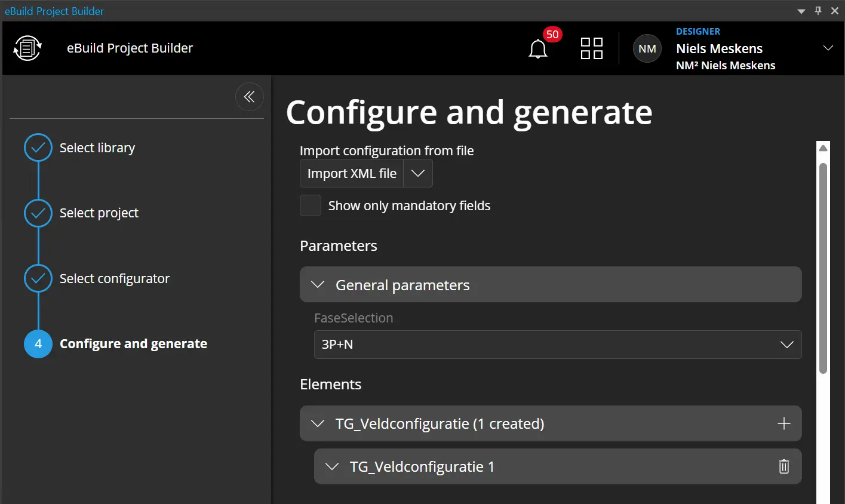Open the notifications bell
Screen dimensions: 845x504
(x=537, y=49)
